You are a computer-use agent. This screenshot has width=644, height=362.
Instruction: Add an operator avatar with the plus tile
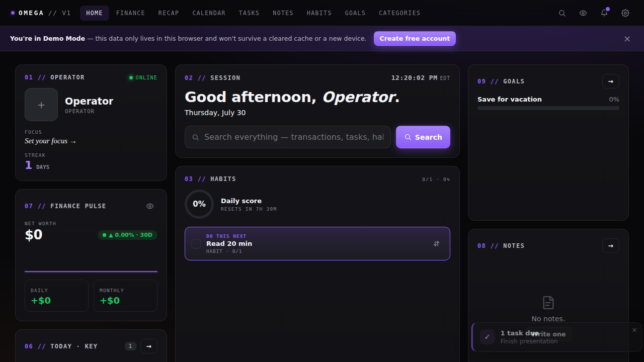click(x=41, y=105)
